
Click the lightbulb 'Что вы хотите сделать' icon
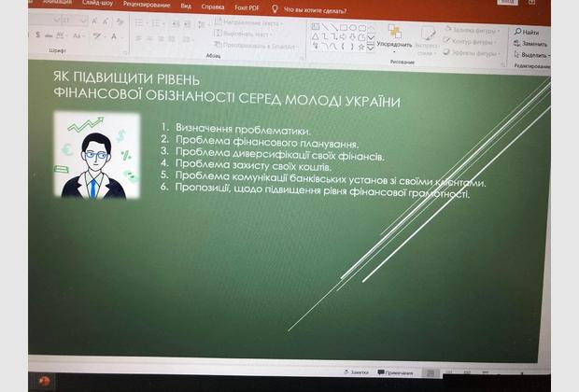(275, 9)
